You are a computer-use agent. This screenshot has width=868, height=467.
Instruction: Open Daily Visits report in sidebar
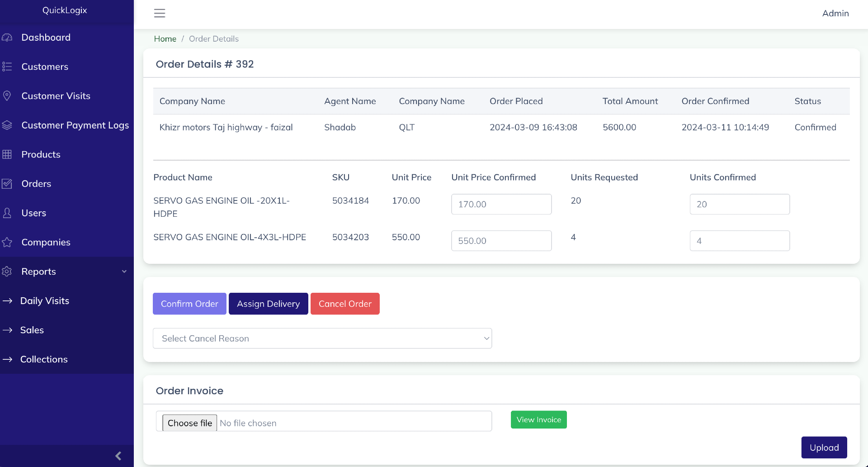[x=44, y=301]
